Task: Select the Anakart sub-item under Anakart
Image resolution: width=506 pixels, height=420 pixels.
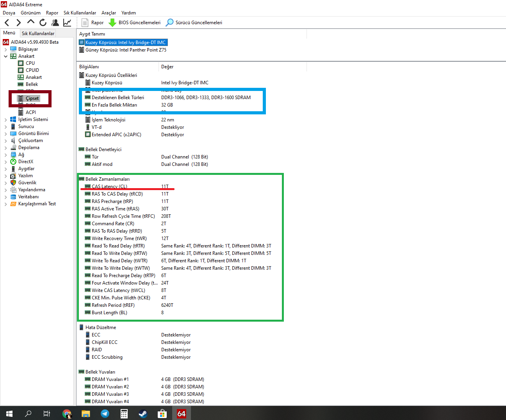Action: (34, 77)
